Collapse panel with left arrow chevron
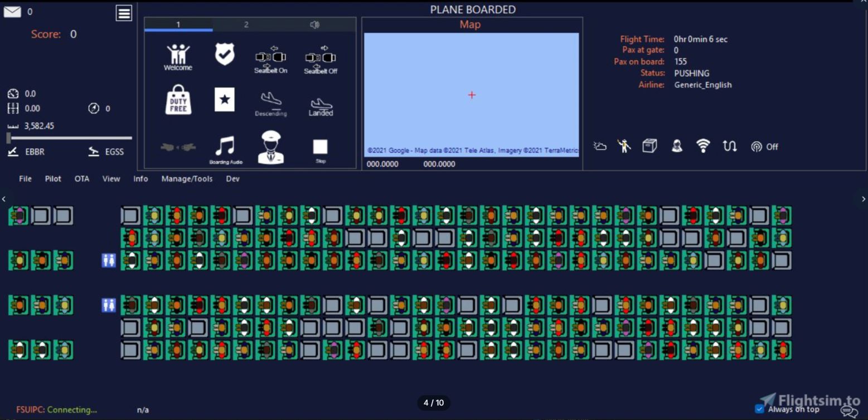The image size is (868, 420). [4, 199]
